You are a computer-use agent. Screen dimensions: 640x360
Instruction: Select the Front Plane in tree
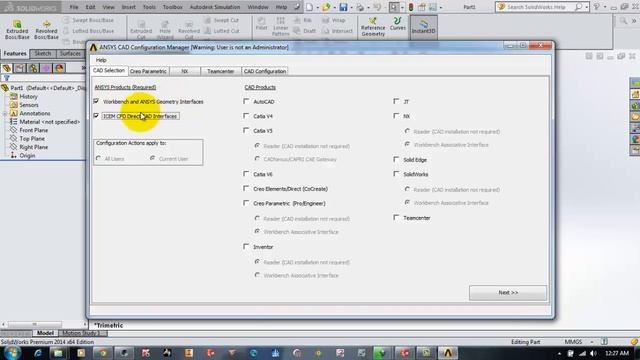(33, 130)
